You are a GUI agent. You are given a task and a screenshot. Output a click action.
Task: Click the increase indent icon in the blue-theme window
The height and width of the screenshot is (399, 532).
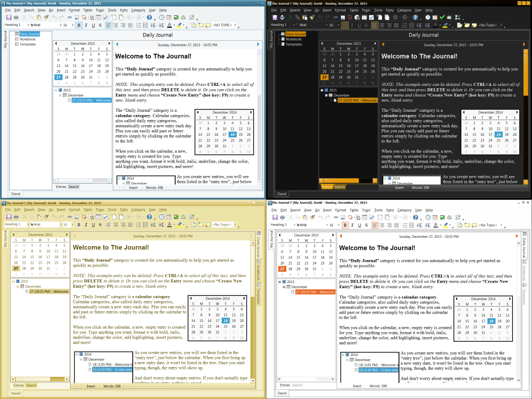point(160,25)
